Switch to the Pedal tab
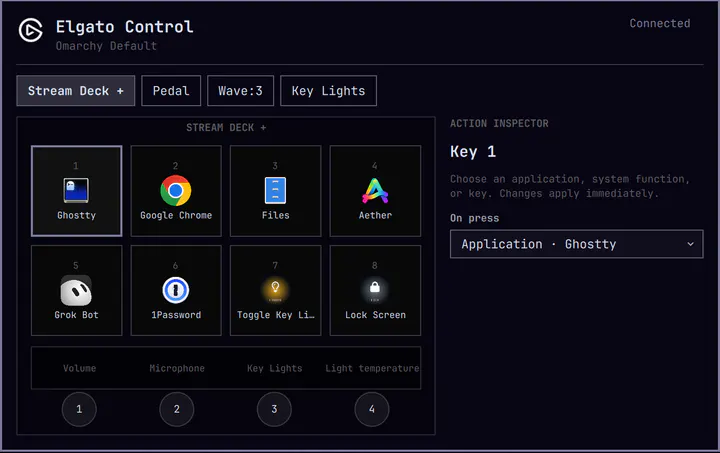Image resolution: width=720 pixels, height=453 pixels. point(171,91)
